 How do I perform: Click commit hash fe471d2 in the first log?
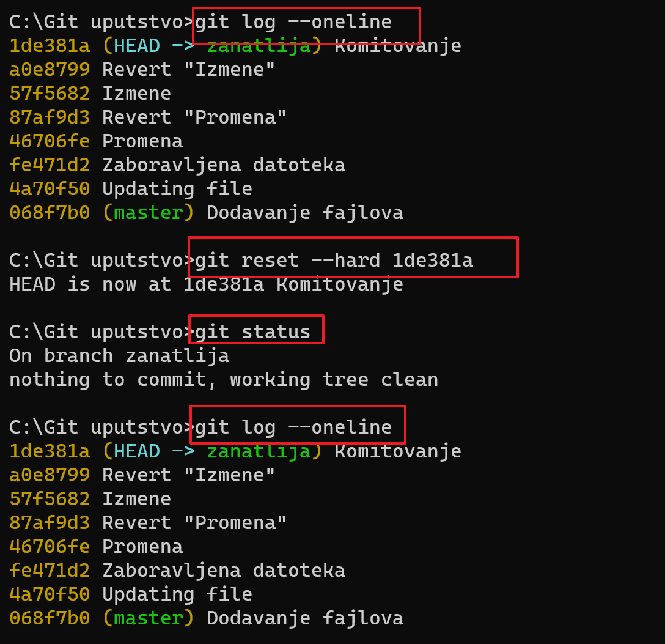50,165
